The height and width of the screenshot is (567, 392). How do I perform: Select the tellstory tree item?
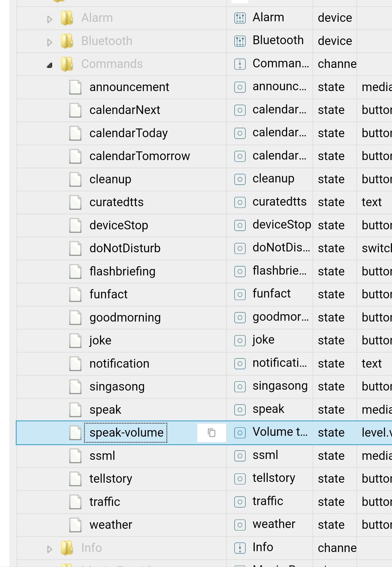tap(111, 479)
